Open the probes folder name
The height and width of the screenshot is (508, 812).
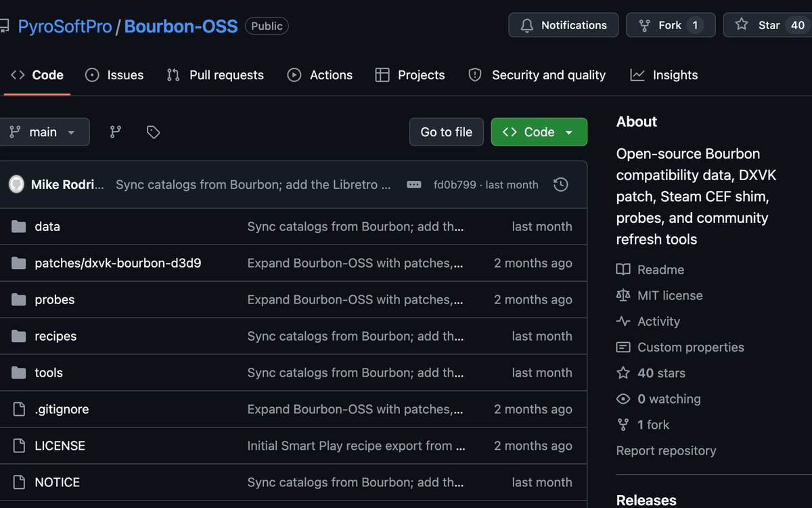click(55, 299)
